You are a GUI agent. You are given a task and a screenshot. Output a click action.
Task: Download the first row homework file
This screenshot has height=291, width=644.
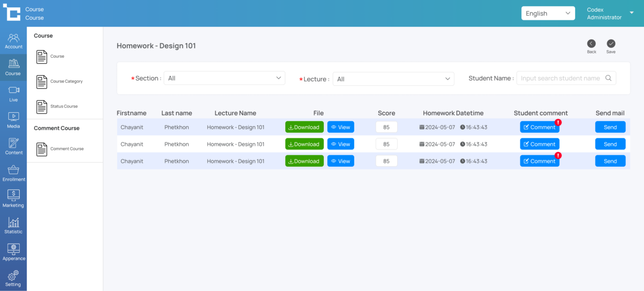(304, 127)
